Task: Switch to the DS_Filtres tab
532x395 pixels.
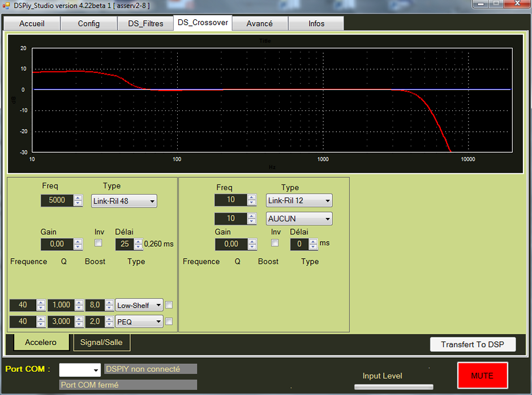Action: pyautogui.click(x=145, y=24)
